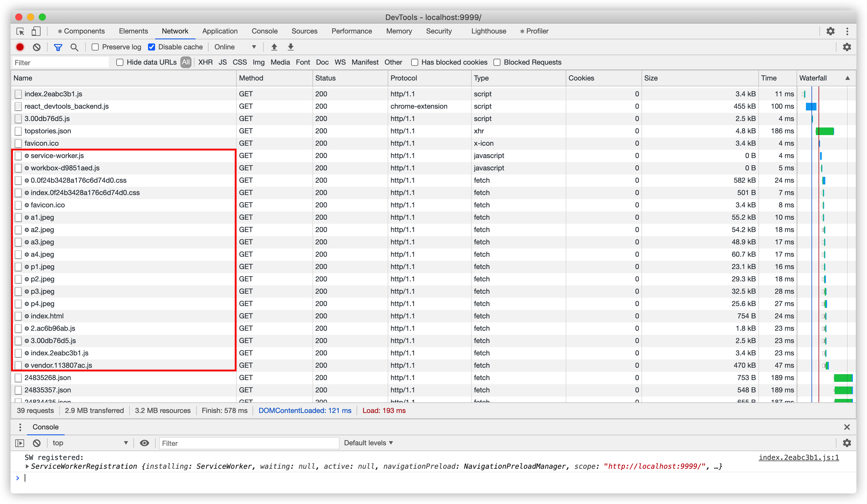Open the top JavaScript context dropdown
Screen dimensions: 867x504
click(x=90, y=443)
